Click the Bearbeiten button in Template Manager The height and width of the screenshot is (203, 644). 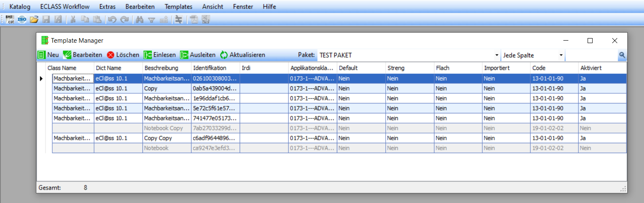coord(83,55)
